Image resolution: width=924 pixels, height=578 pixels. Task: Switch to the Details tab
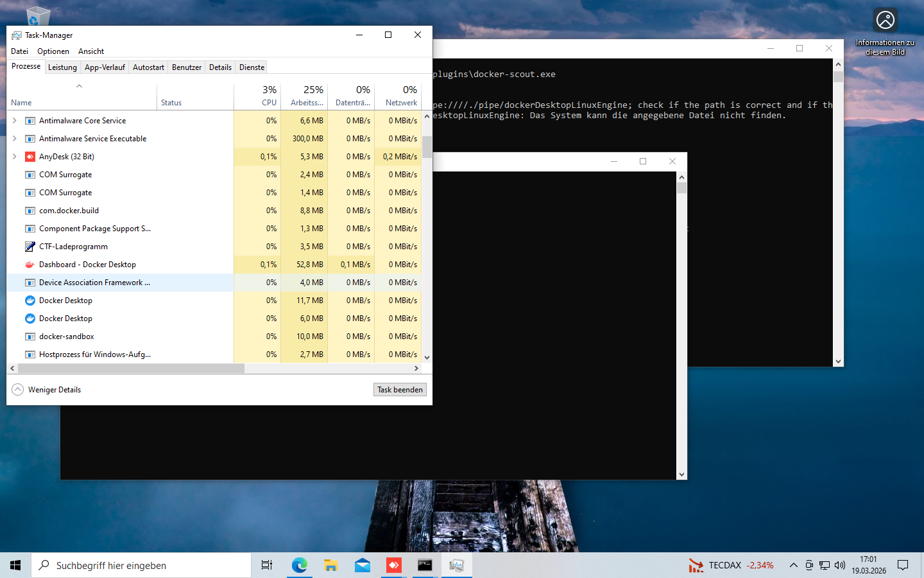coord(220,67)
